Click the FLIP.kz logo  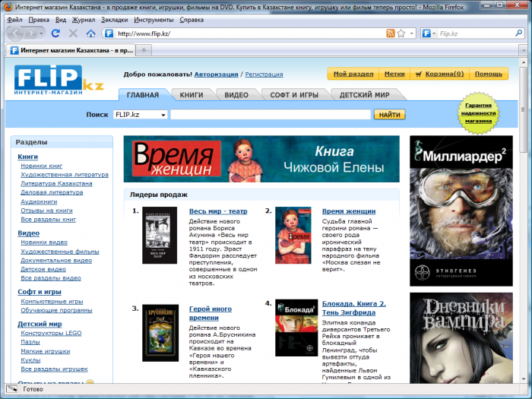point(59,80)
